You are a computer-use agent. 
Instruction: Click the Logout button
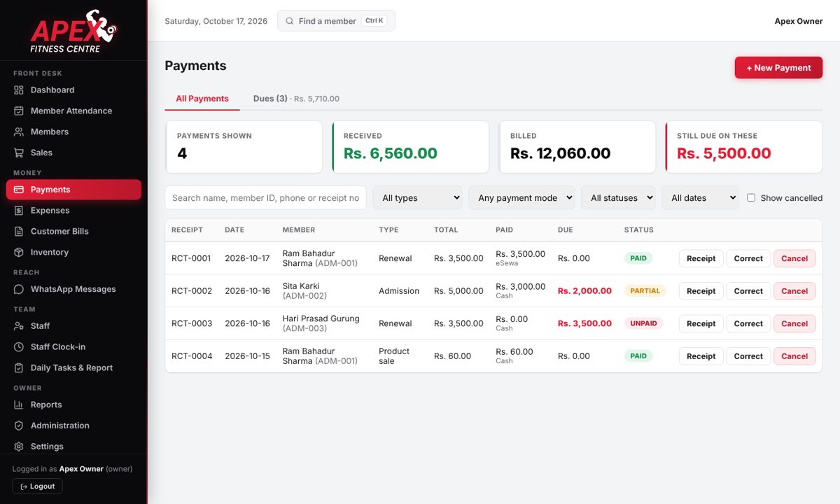38,486
